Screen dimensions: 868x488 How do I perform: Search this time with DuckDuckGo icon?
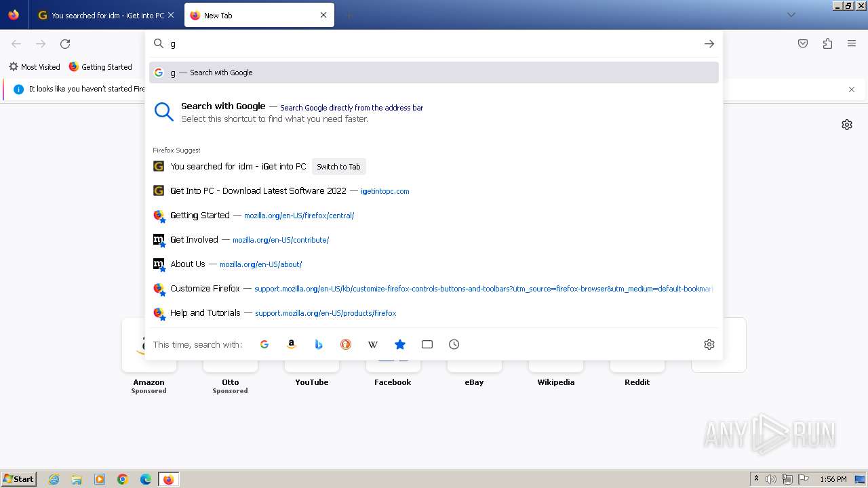(346, 344)
